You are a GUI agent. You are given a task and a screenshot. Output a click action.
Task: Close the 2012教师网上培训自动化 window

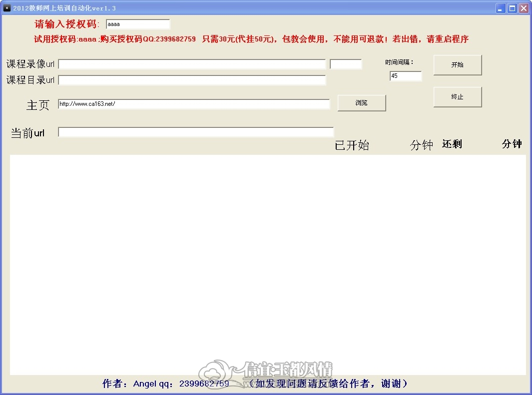point(524,8)
